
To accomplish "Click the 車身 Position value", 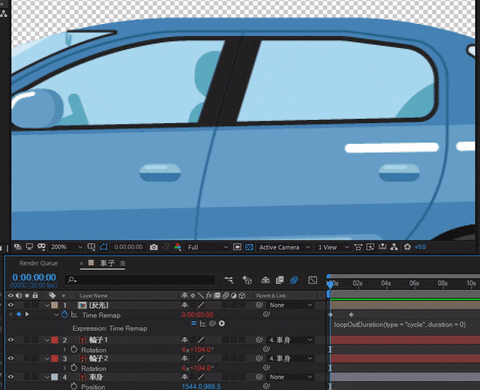I will click(201, 386).
